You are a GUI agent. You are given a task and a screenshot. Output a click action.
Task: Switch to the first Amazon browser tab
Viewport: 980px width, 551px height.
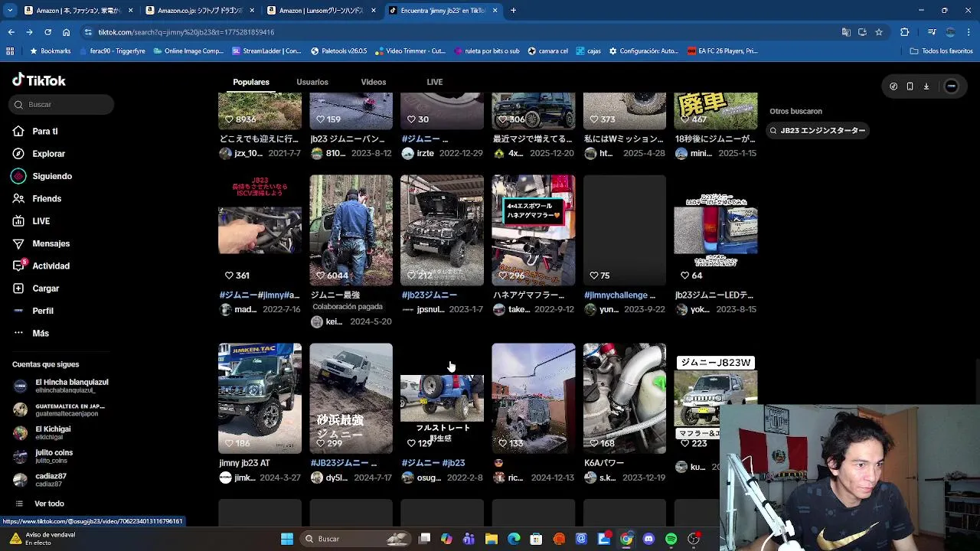[77, 11]
